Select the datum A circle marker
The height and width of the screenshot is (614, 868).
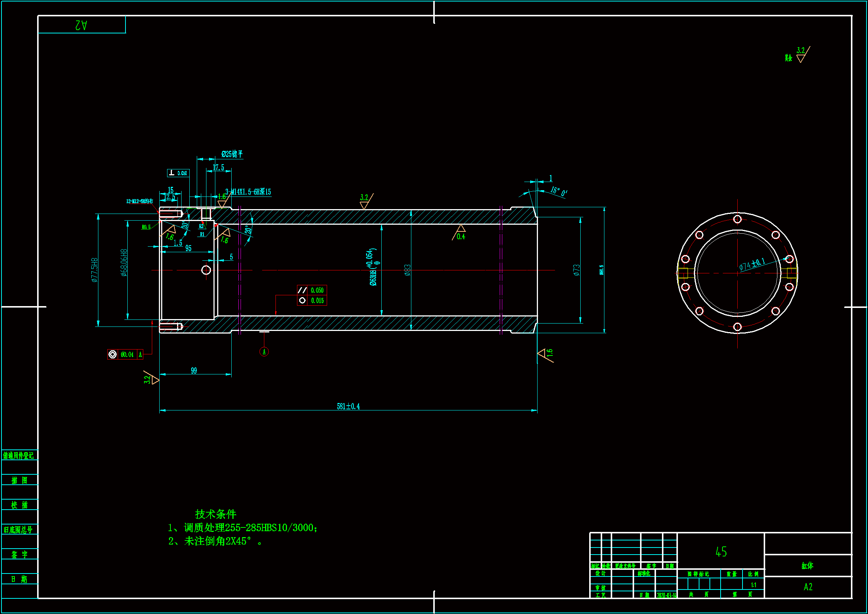264,352
